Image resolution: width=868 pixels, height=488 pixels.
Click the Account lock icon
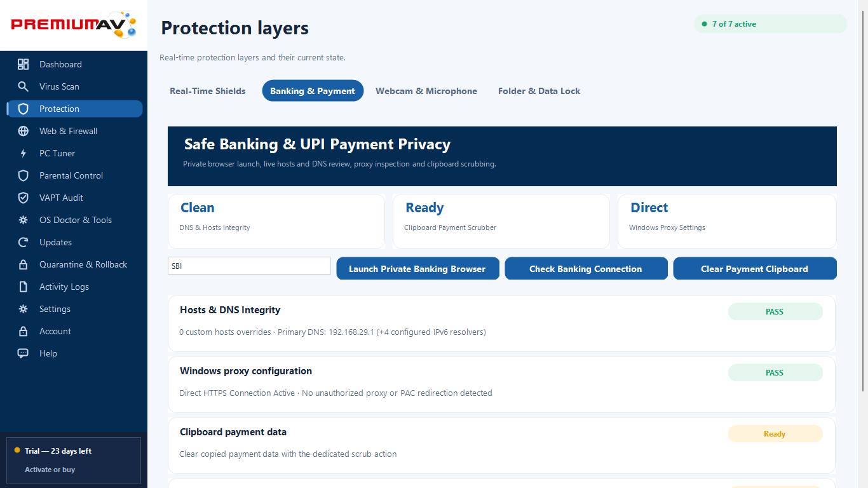coord(24,331)
